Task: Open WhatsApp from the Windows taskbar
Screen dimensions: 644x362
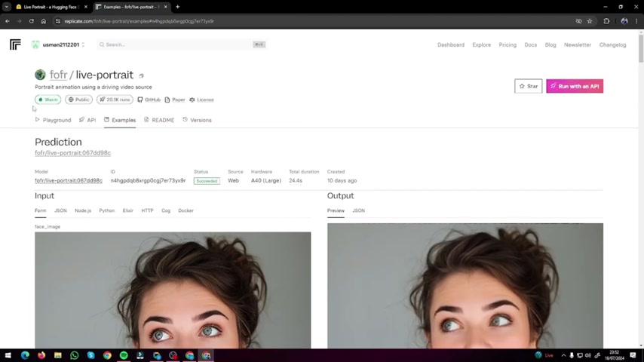Action: pyautogui.click(x=74, y=355)
